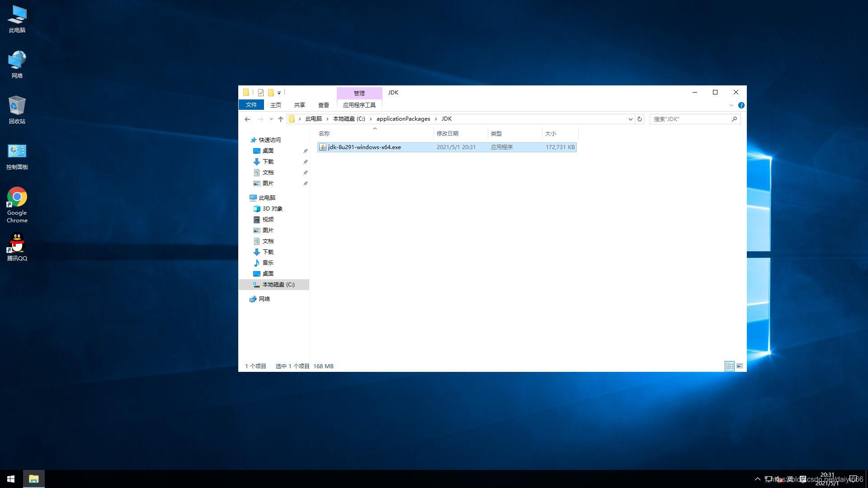This screenshot has height=488, width=868.
Task: Open the blue Help question mark icon
Action: [741, 105]
